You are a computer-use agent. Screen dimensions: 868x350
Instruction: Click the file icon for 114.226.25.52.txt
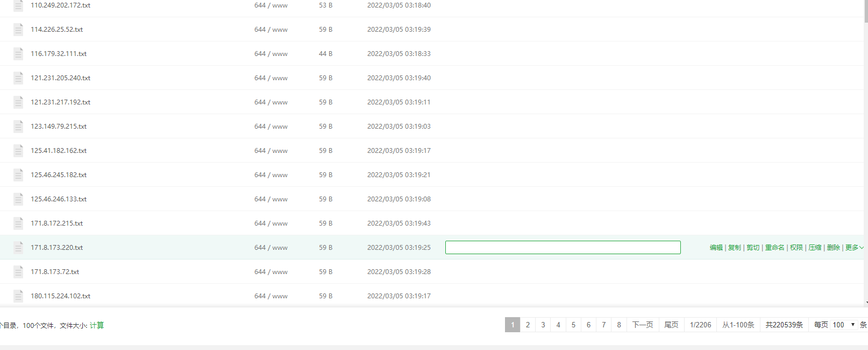point(18,30)
